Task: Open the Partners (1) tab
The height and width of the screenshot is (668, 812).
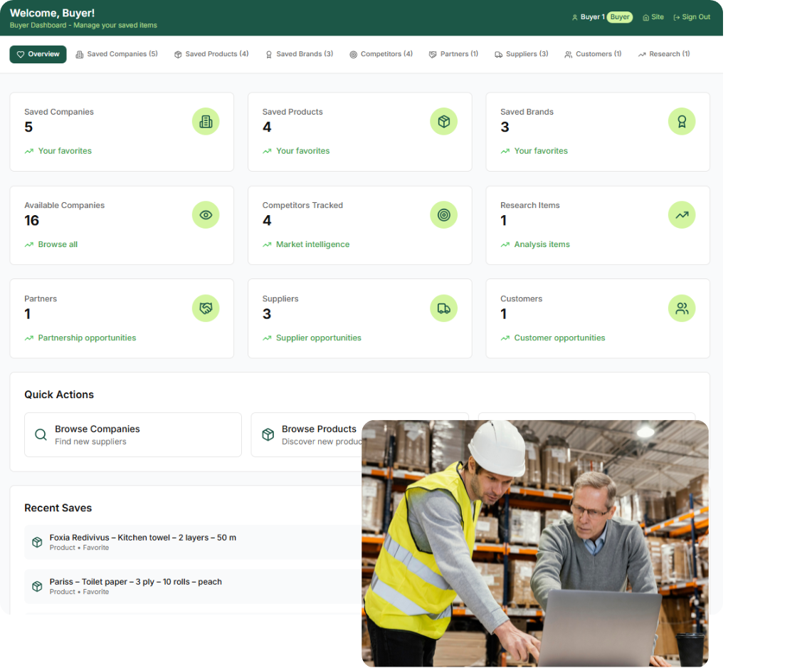Action: tap(453, 54)
